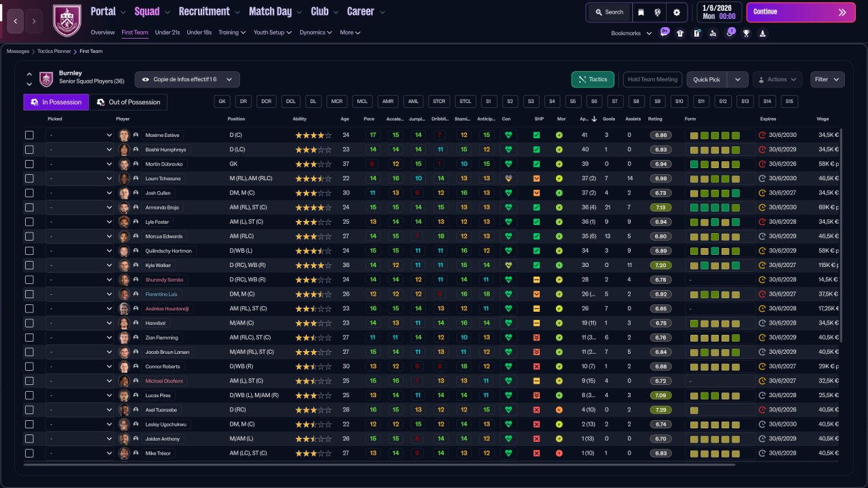Open the settings gear icon
The height and width of the screenshot is (488, 868).
[x=676, y=12]
